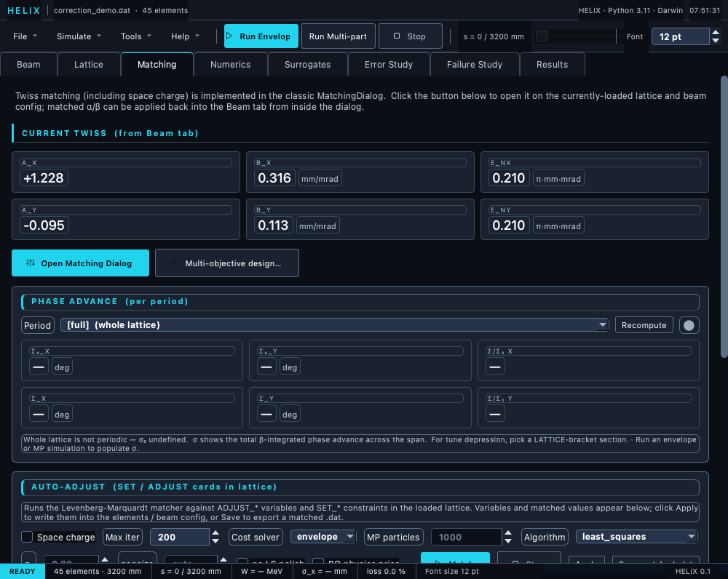Expand the Period whole lattice dropdown
Image resolution: width=728 pixels, height=579 pixels.
pos(335,324)
